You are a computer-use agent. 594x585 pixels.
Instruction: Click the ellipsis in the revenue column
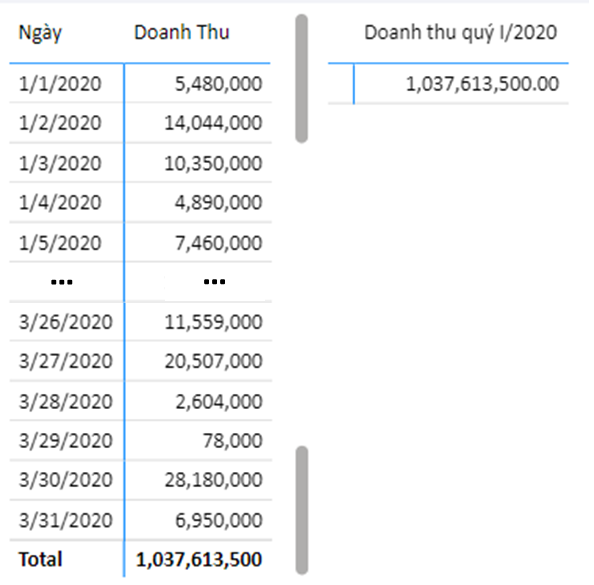tap(214, 282)
